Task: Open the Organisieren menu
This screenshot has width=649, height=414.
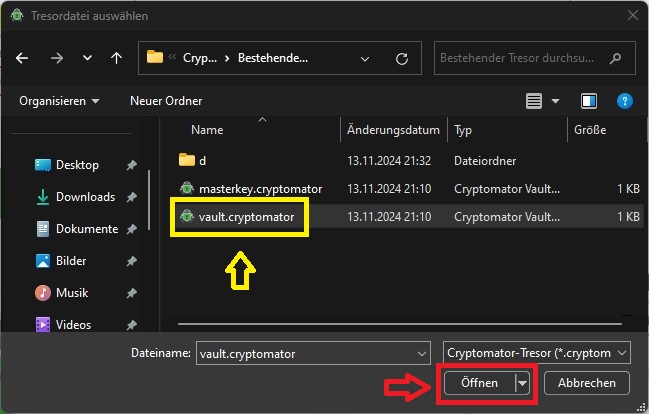Action: (60, 101)
